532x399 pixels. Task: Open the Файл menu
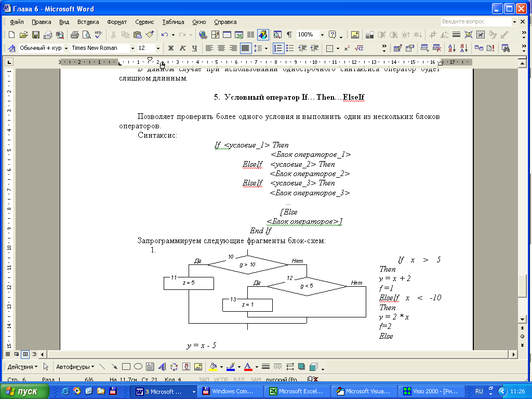(x=17, y=22)
